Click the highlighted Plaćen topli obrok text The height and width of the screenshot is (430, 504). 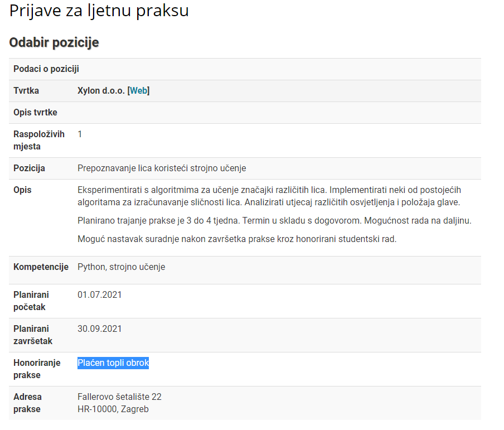point(113,363)
